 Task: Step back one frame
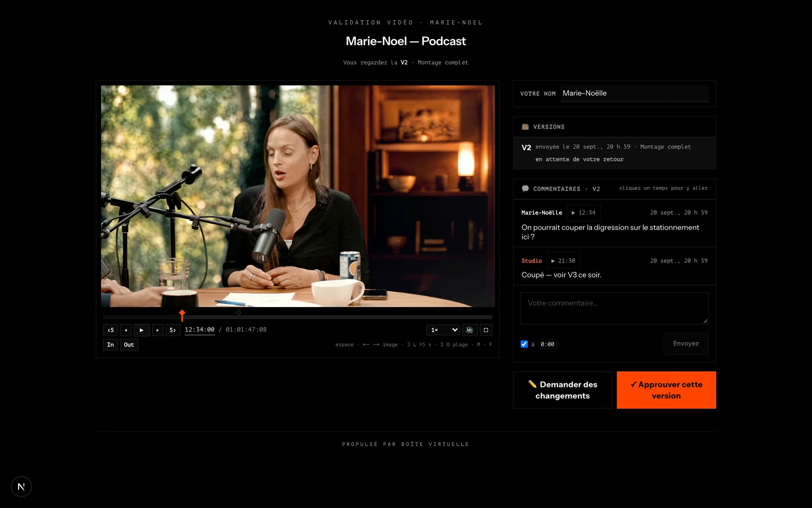coord(126,330)
